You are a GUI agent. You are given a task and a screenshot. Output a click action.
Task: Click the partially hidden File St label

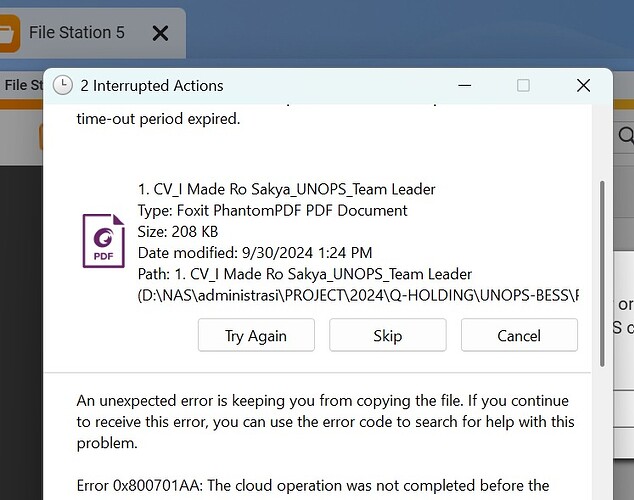point(23,85)
